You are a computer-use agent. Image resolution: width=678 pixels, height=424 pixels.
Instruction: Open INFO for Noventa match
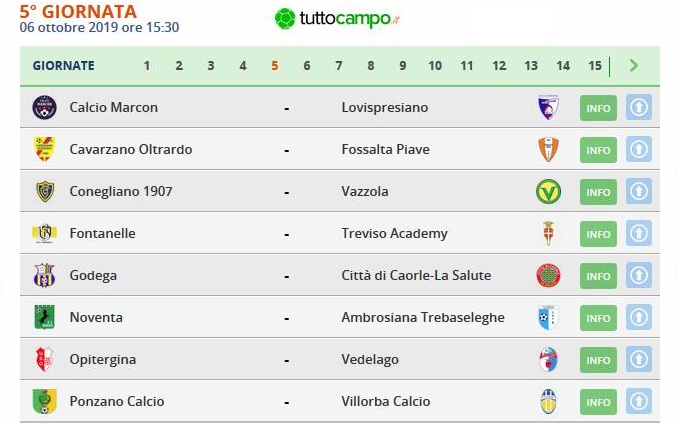tap(598, 318)
